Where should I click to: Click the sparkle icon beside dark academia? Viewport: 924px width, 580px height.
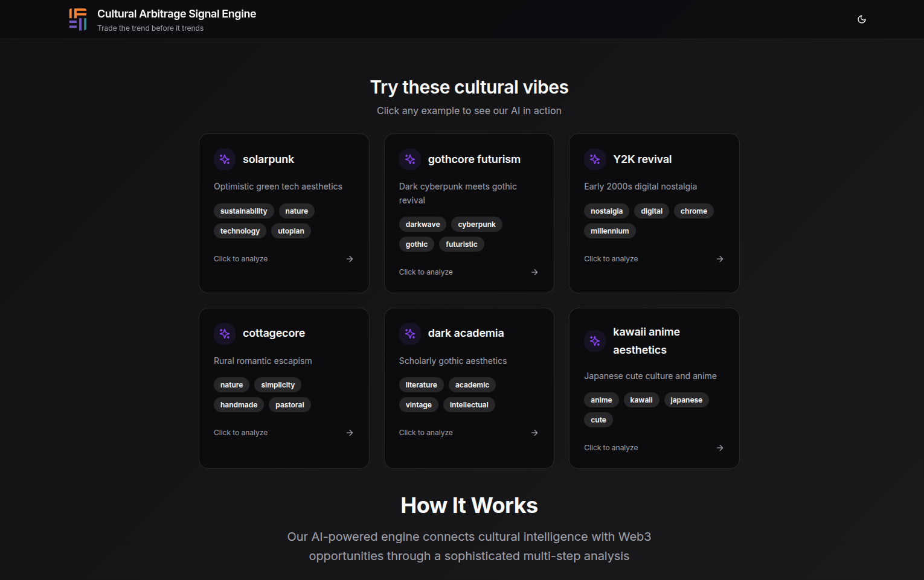[x=410, y=333]
